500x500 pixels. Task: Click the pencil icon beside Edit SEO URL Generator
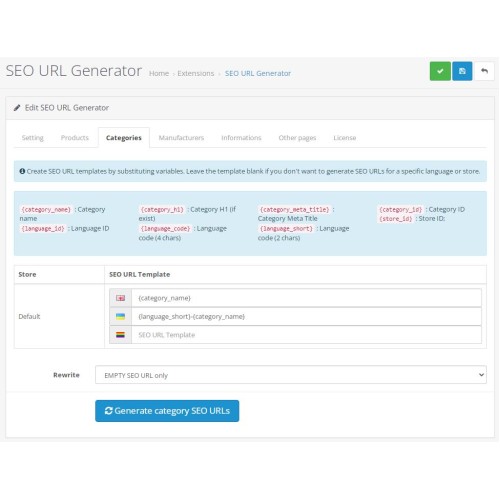point(17,108)
